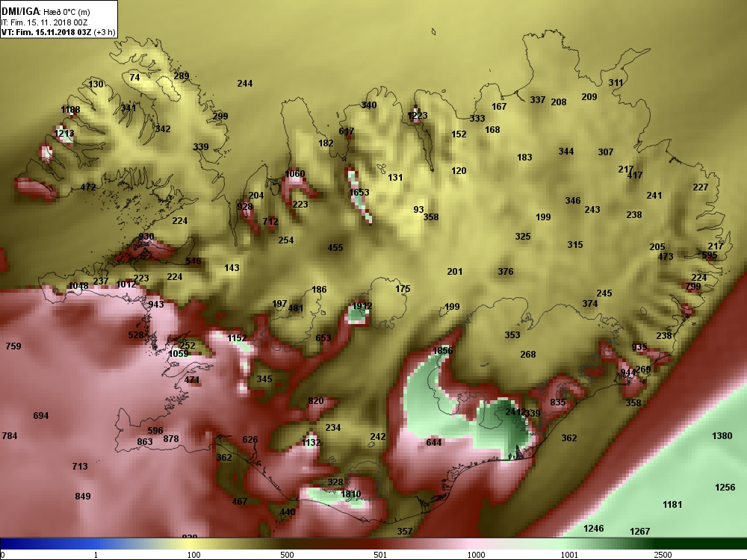
Task: Click the map value 1132
Action: pos(311,443)
